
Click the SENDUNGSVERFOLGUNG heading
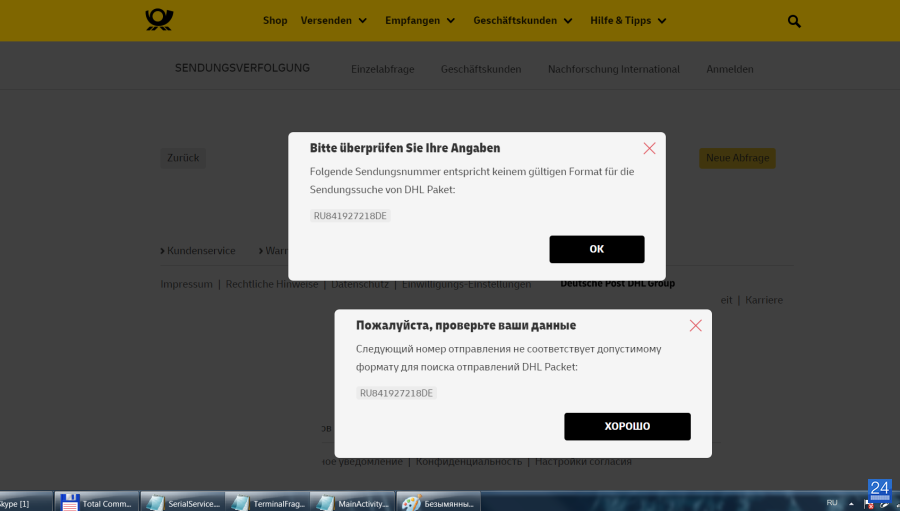[242, 68]
